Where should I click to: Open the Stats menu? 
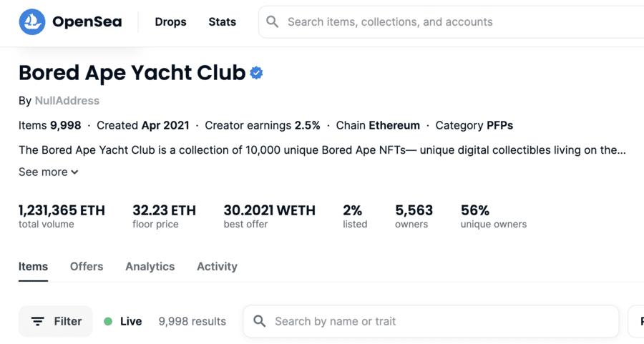click(223, 21)
